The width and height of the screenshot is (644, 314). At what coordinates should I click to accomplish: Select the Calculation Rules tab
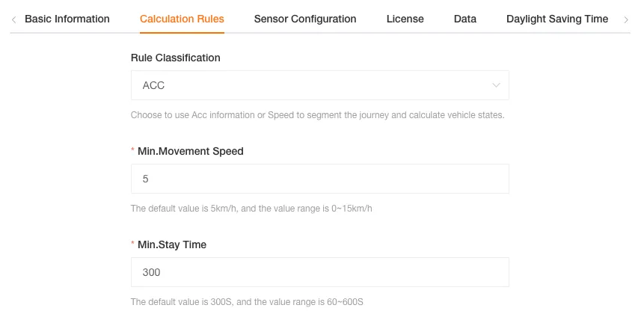(182, 19)
